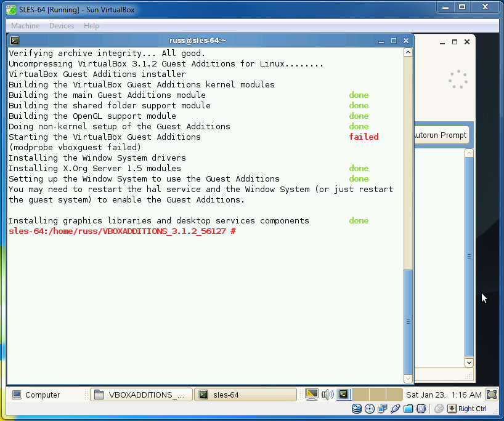This screenshot has width=504, height=421.
Task: Click the 'Building the shared folder support module' line
Action: [109, 105]
